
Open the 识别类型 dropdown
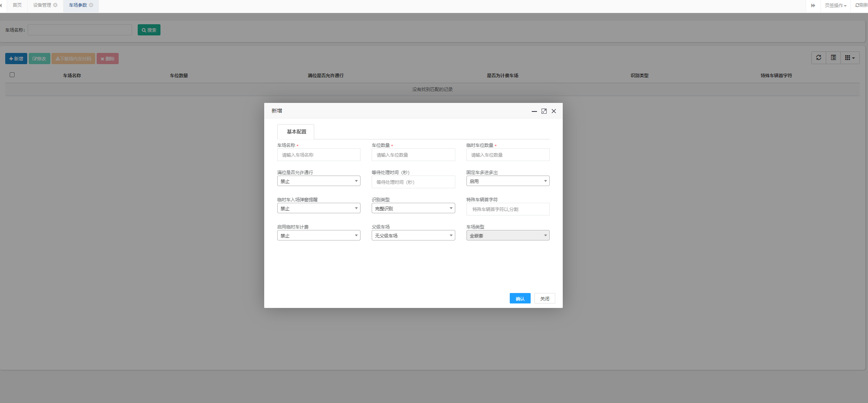click(x=413, y=208)
